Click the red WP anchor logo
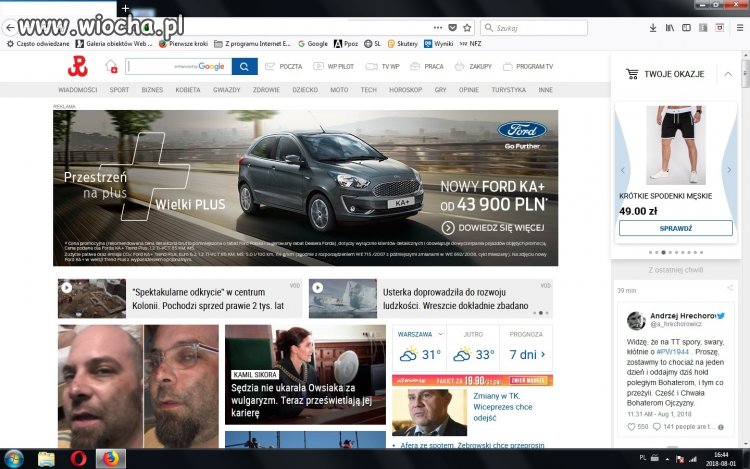The width and height of the screenshot is (750, 469). (77, 66)
